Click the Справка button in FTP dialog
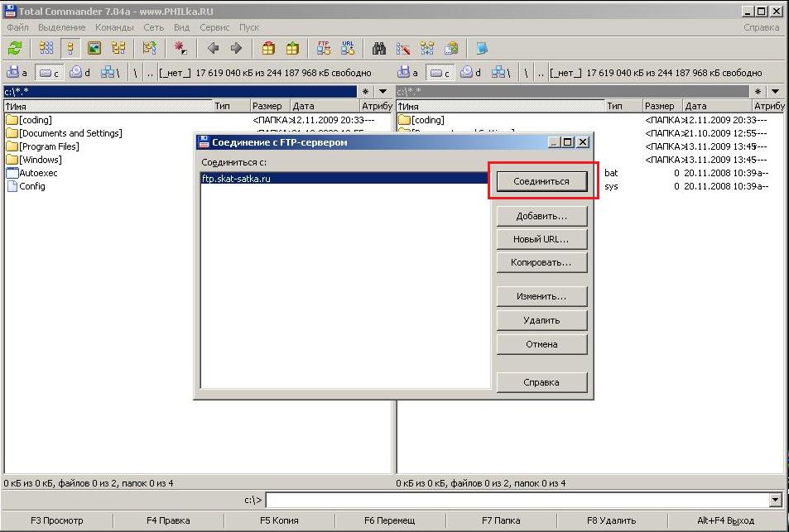 541,382
